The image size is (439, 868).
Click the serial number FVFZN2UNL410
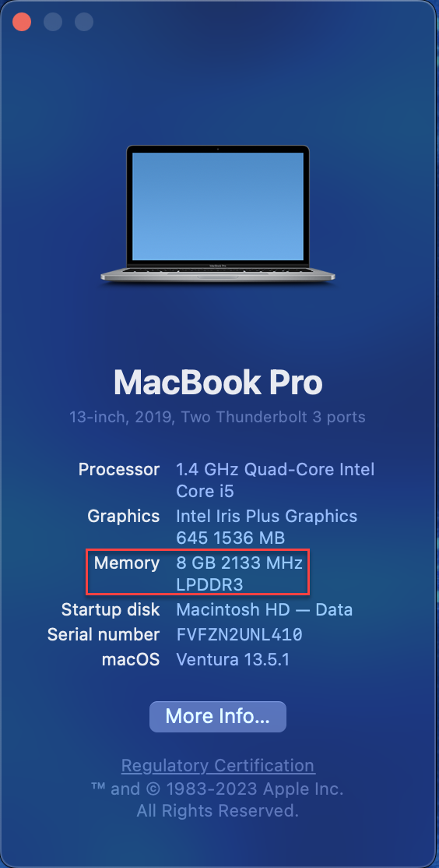click(240, 634)
